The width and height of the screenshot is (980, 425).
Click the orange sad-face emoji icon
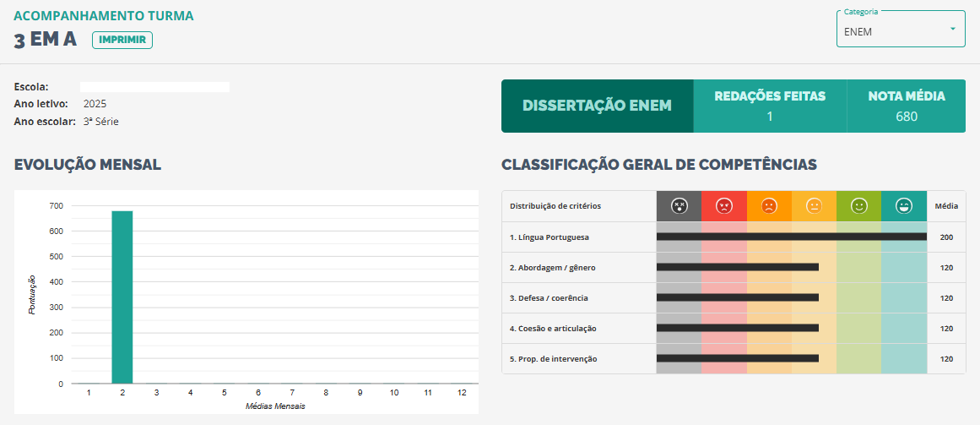pos(769,206)
